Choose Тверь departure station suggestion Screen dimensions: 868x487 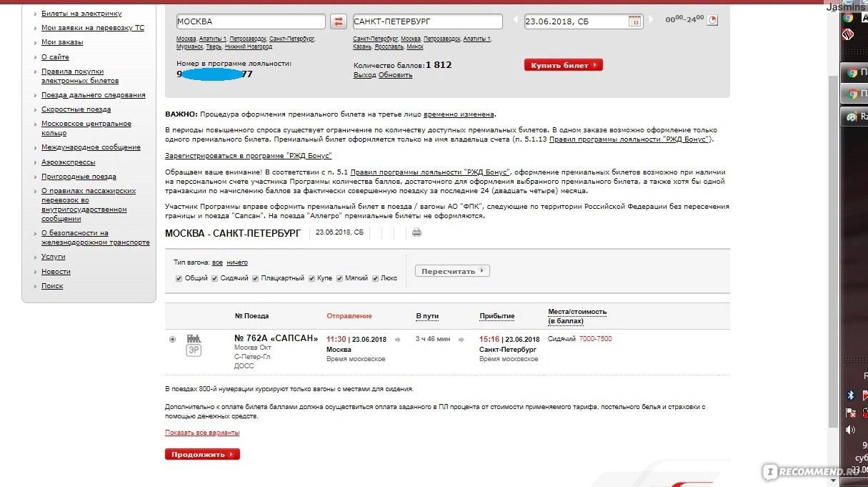coord(214,47)
